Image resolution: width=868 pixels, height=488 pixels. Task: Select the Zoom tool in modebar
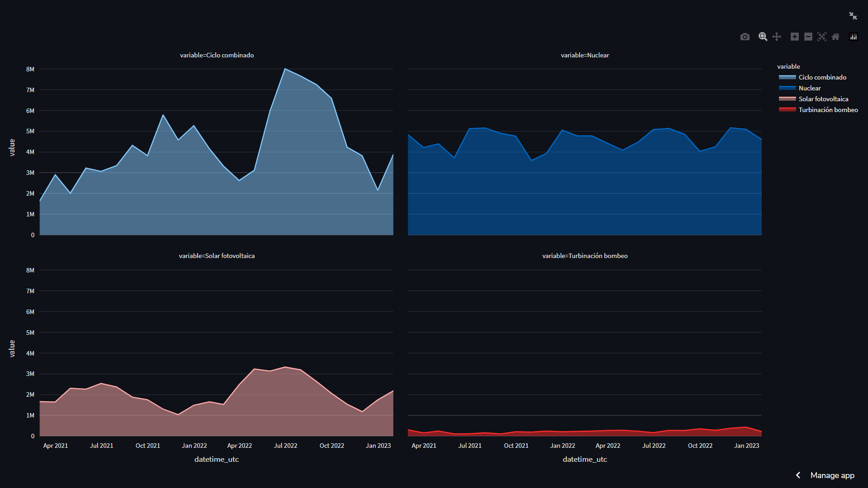click(763, 37)
